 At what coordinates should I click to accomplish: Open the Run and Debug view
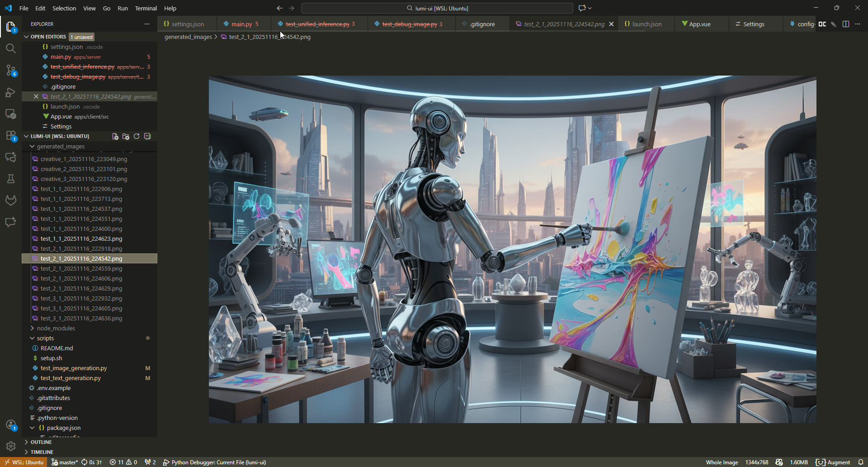coord(11,92)
